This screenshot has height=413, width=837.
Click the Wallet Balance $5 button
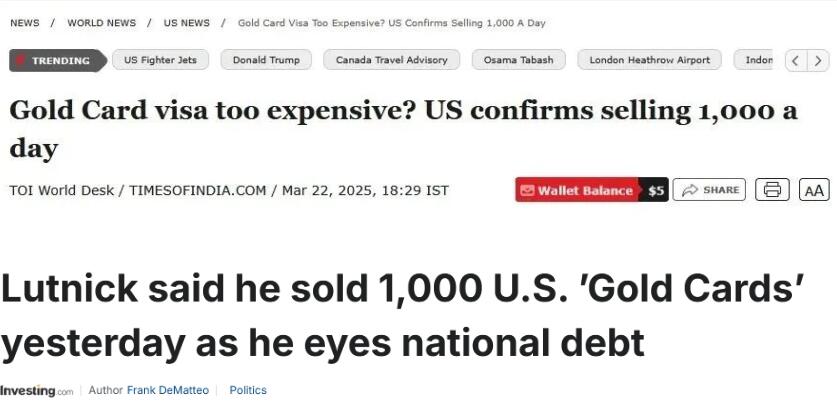pos(591,189)
